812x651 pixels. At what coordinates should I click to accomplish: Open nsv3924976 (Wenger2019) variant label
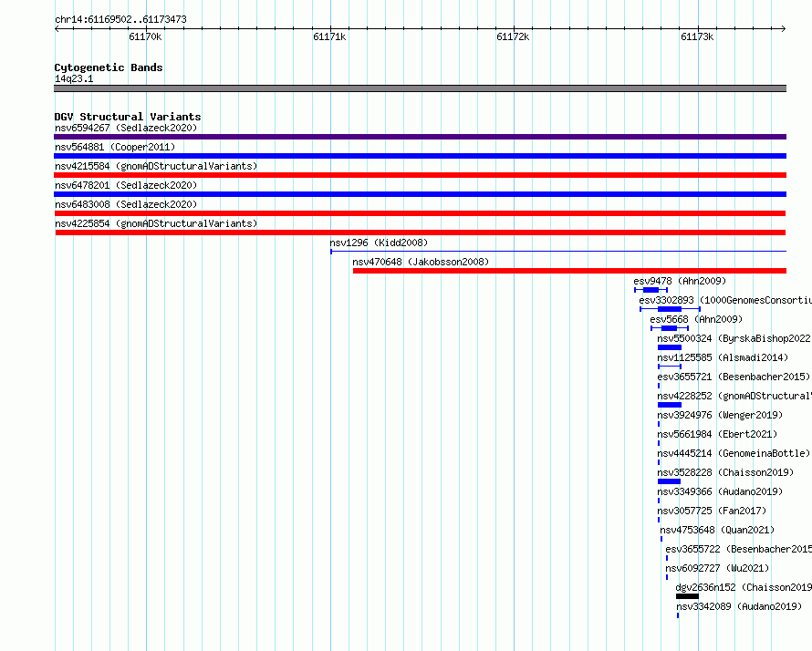pos(720,415)
